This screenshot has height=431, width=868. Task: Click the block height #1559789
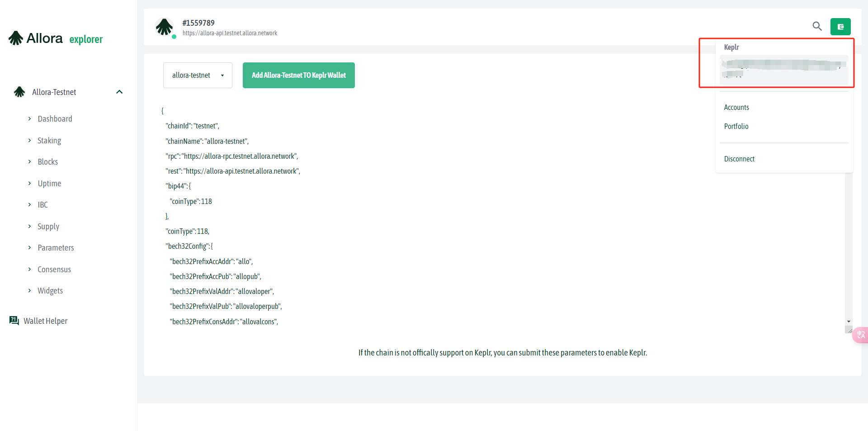pyautogui.click(x=198, y=23)
